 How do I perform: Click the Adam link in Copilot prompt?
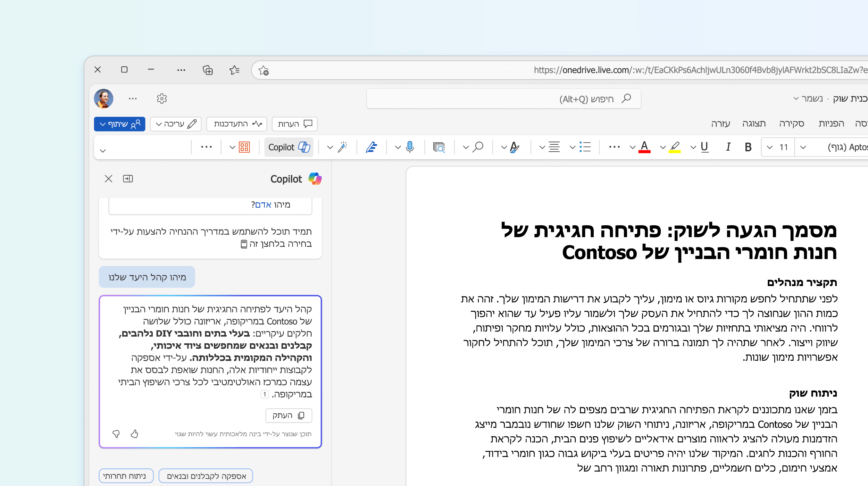pos(263,205)
